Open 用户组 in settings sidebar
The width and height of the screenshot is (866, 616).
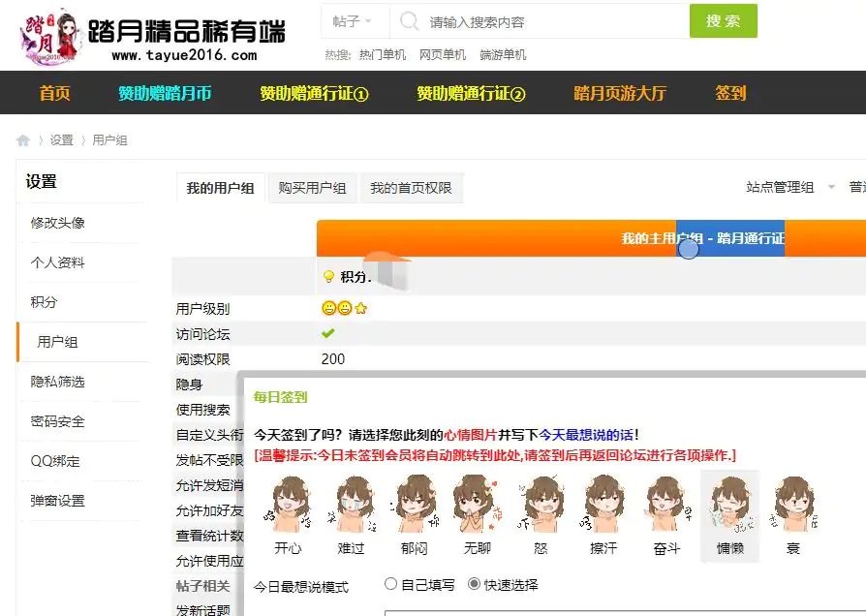(x=57, y=342)
